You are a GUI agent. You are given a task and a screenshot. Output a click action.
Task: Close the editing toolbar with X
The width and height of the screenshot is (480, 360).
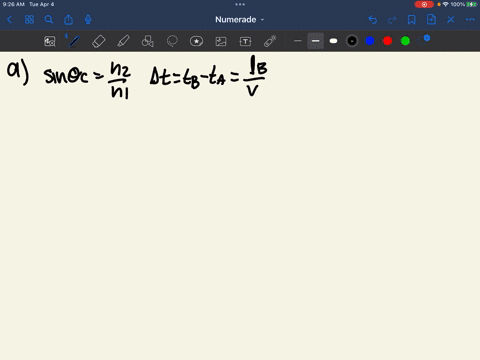coord(451,20)
